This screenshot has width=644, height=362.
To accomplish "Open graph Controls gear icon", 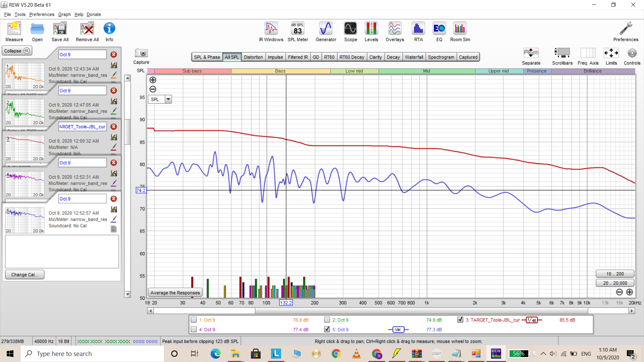I will point(632,56).
